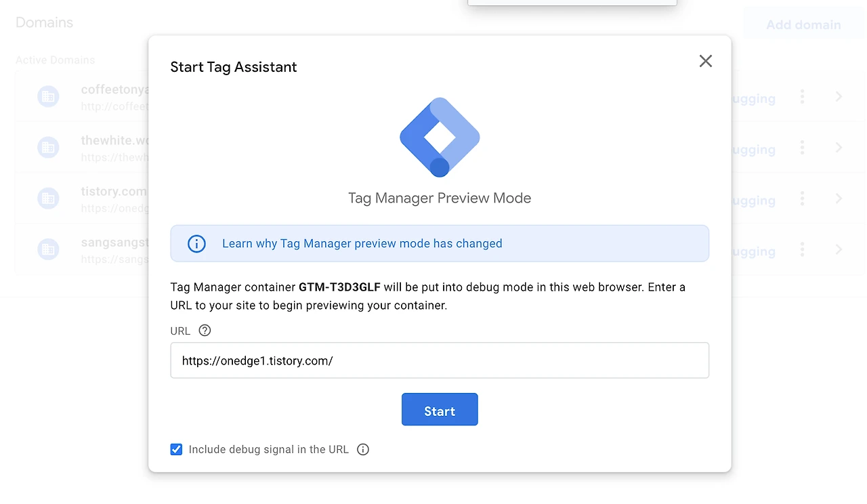Open three-dot menu for thewhite domain
867x504 pixels.
[x=802, y=148]
